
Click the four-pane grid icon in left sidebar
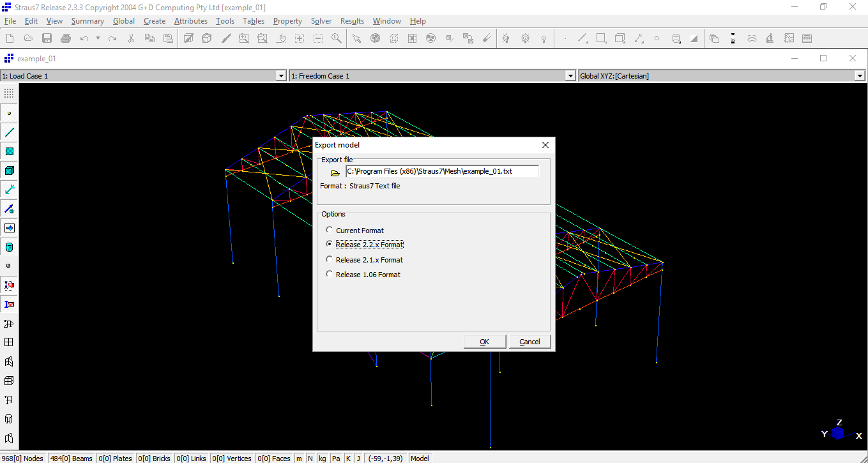coord(9,342)
